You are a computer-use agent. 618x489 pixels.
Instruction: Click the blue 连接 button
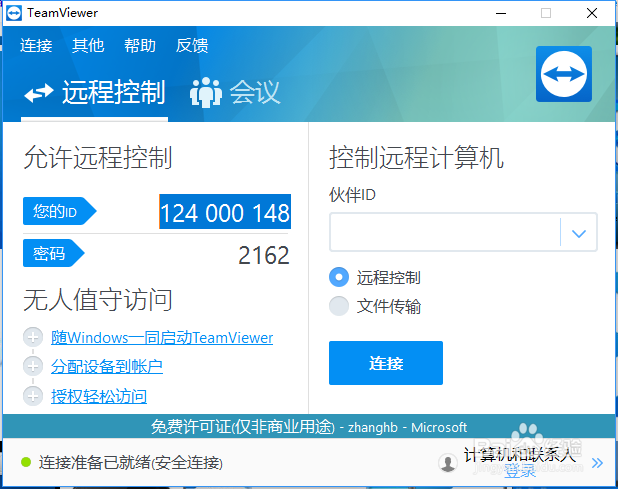coord(386,363)
